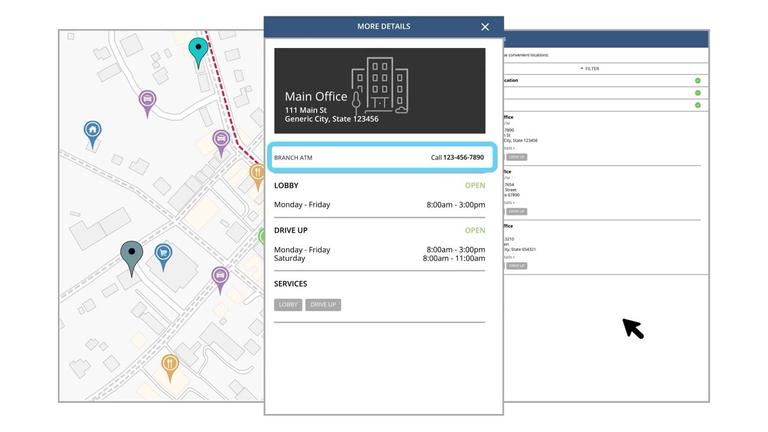Expand the FILTER section
This screenshot has width=768, height=432.
click(590, 69)
